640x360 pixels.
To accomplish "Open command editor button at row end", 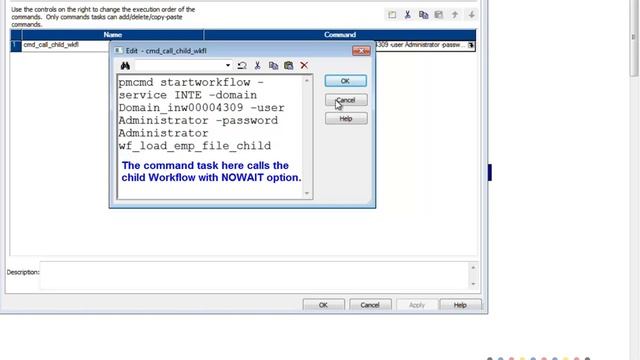I will [x=471, y=45].
